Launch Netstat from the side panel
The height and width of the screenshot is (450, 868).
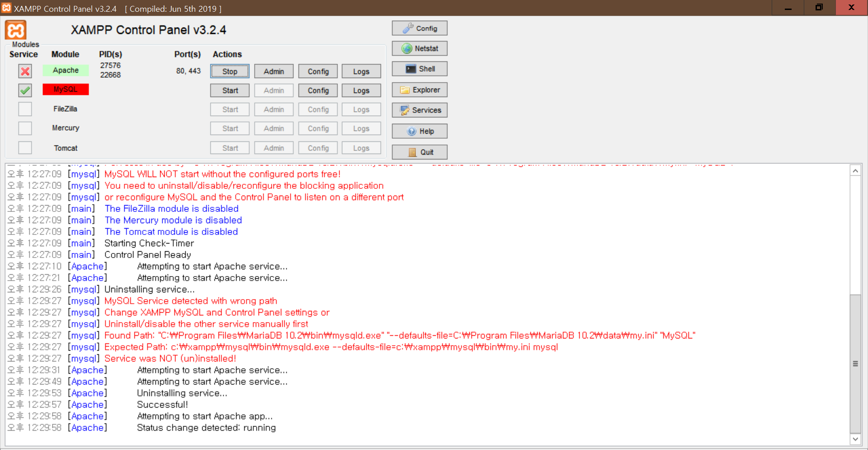[420, 48]
